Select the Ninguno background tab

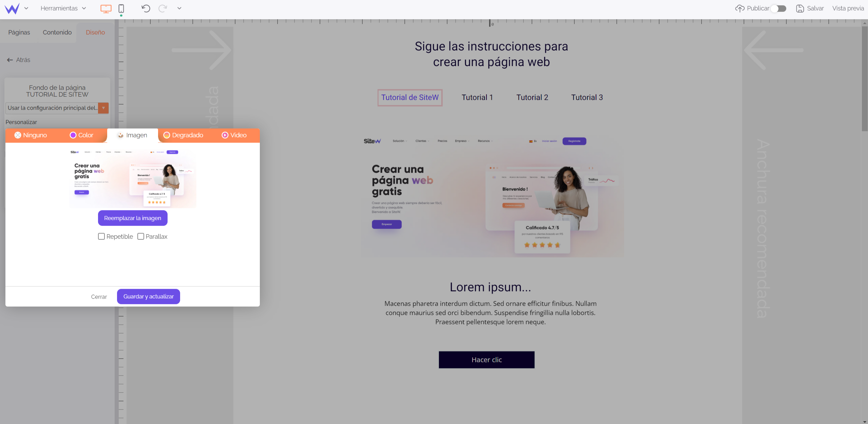tap(31, 135)
